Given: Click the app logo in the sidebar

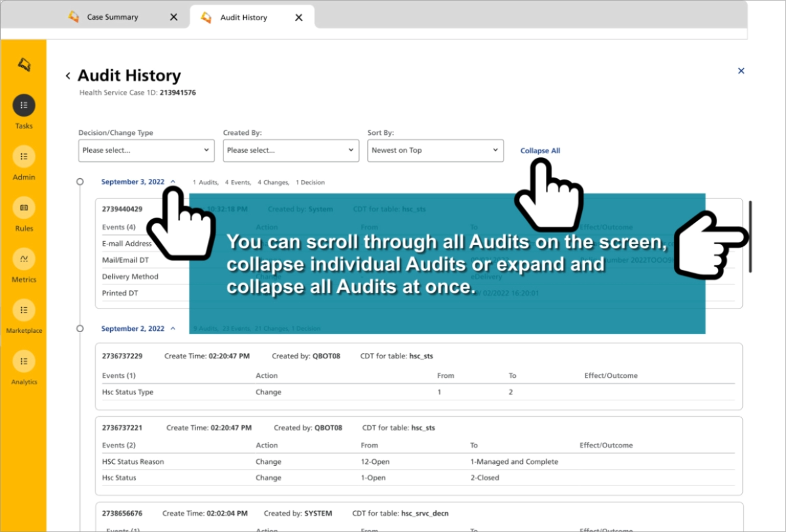Looking at the screenshot, I should [24, 64].
